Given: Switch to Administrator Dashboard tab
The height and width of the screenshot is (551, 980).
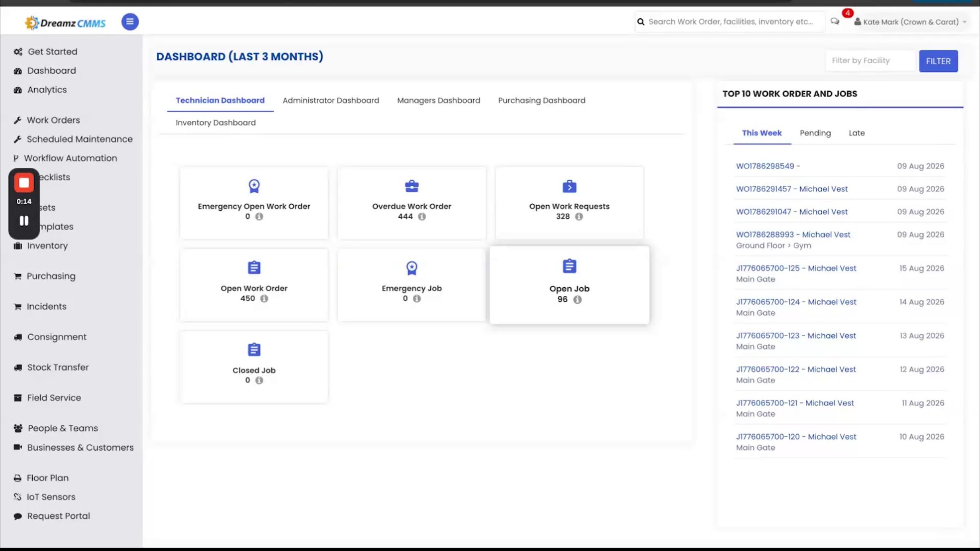Looking at the screenshot, I should pos(331,100).
